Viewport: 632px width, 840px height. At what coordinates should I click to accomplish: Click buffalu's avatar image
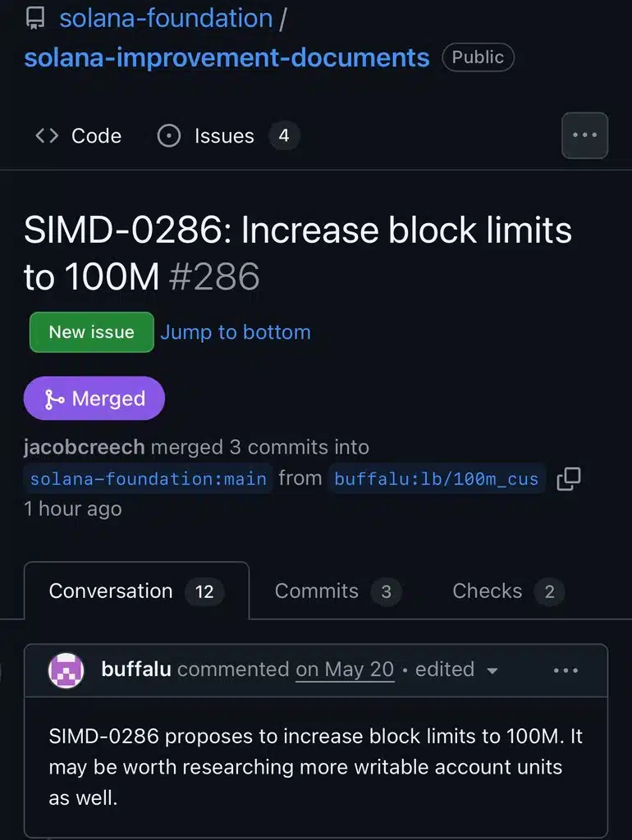[x=66, y=670]
